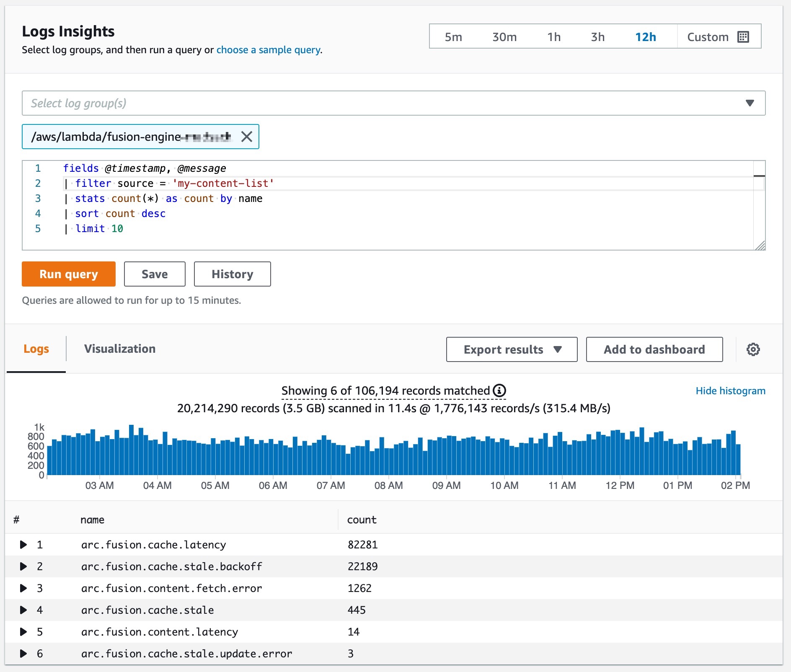Screen dimensions: 791x672
Task: Switch to the Visualization tab
Action: pos(120,349)
